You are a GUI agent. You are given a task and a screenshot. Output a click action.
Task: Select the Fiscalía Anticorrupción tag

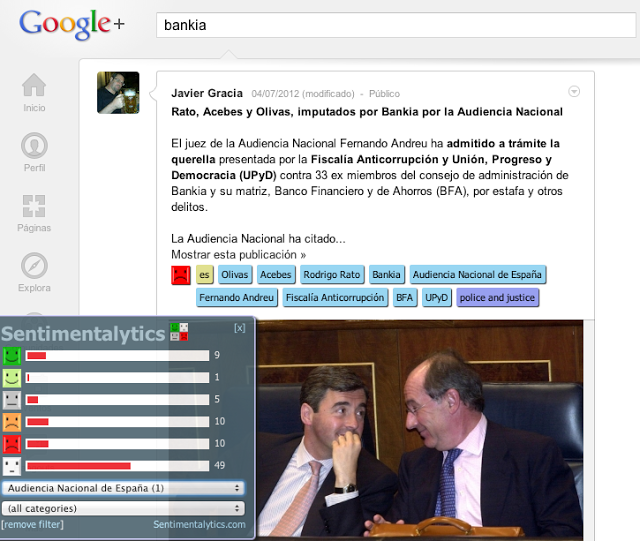(x=335, y=298)
